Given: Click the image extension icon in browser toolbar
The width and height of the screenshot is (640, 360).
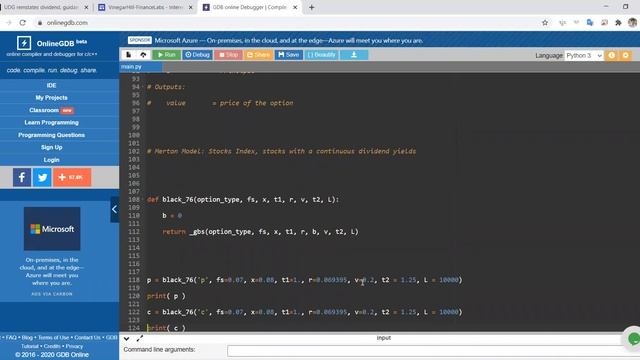Looking at the screenshot, I should click(604, 23).
